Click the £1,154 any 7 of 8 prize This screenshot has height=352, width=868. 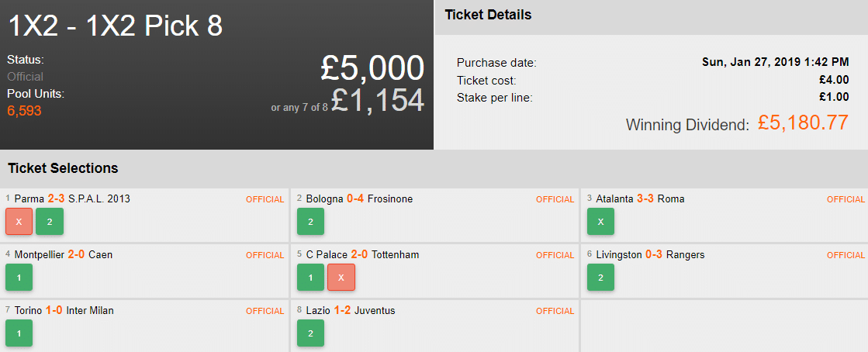pos(378,101)
